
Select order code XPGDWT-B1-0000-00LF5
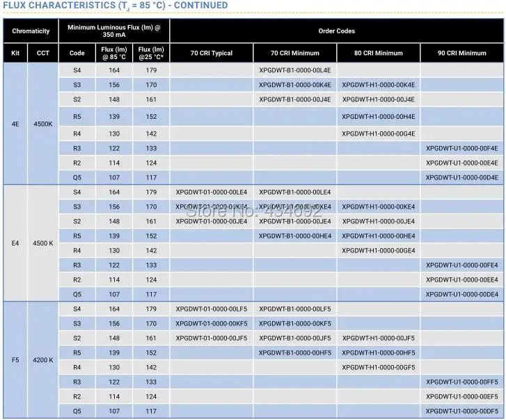coord(294,309)
